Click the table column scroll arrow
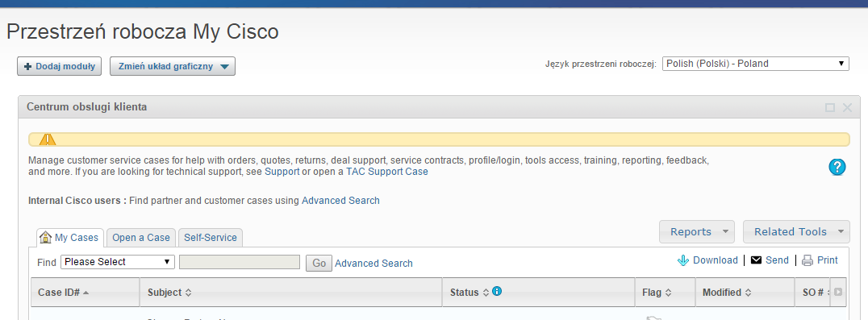 [838, 292]
